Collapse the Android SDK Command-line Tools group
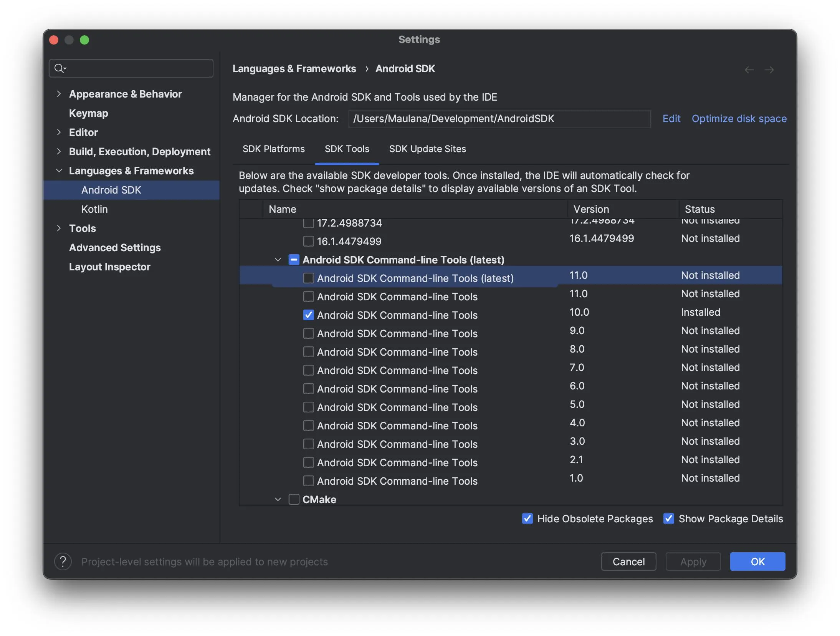This screenshot has height=636, width=840. pos(278,260)
